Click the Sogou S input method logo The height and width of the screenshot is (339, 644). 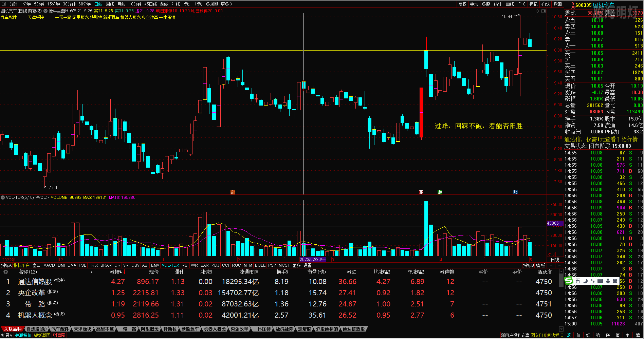coord(569,281)
